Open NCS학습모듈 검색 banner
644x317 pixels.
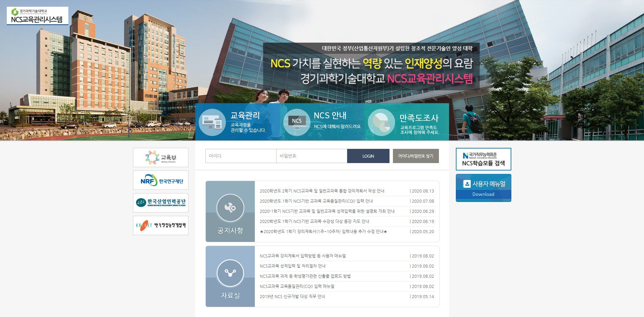483,159
